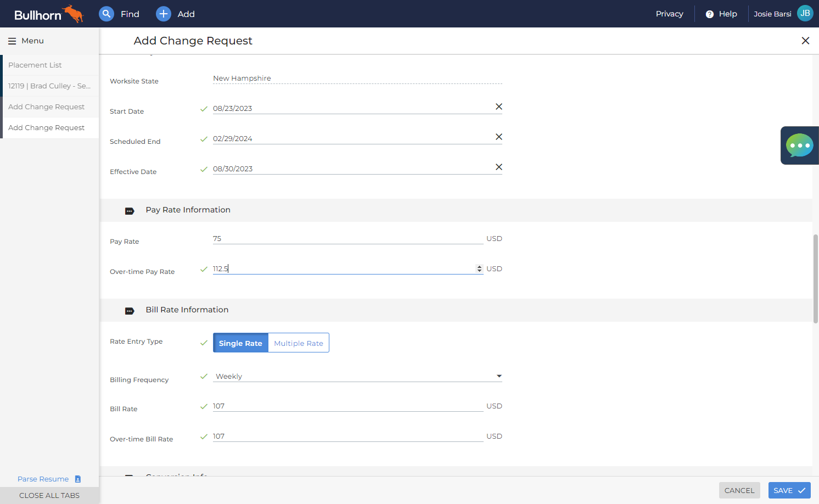Open the Billing Frequency dropdown

357,376
